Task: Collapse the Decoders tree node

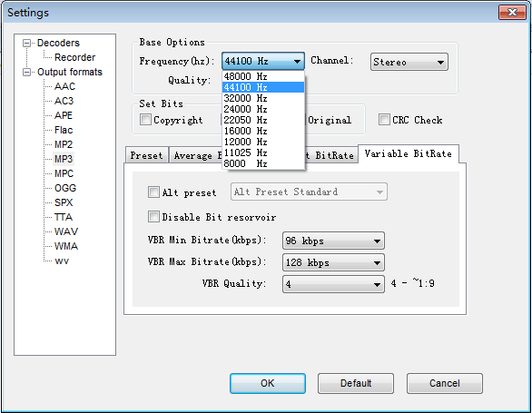Action: [x=26, y=43]
